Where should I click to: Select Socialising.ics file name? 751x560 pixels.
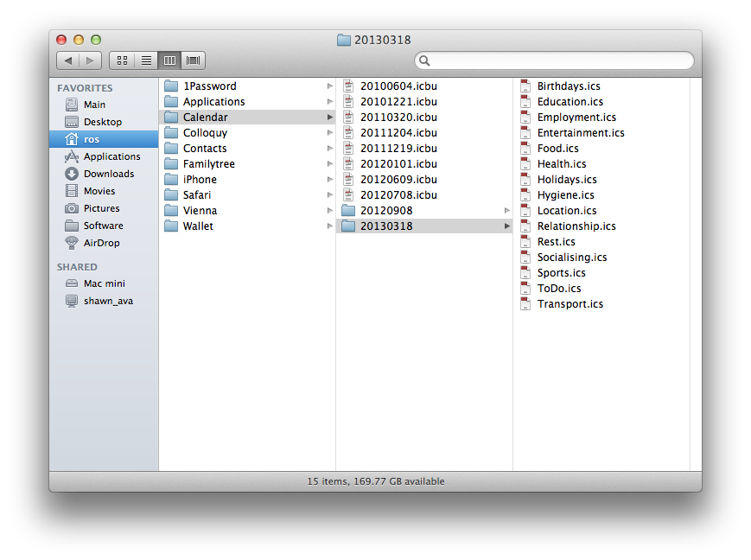[572, 258]
